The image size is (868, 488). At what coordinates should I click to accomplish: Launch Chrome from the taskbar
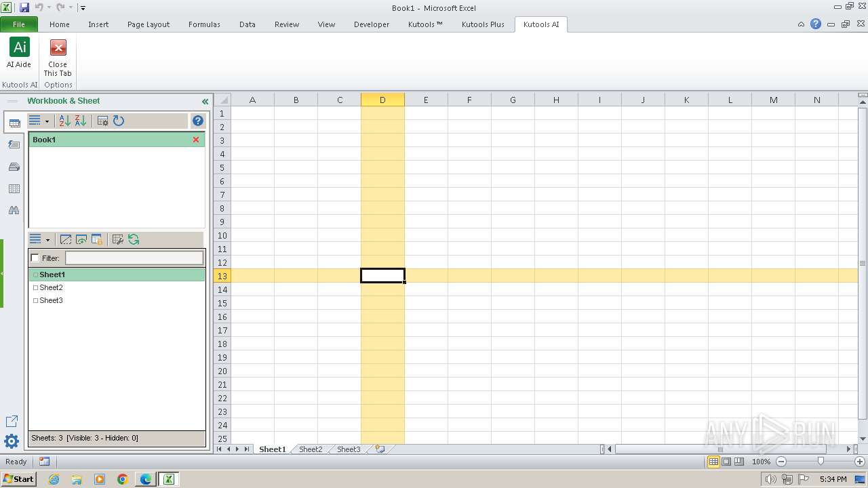tap(123, 479)
